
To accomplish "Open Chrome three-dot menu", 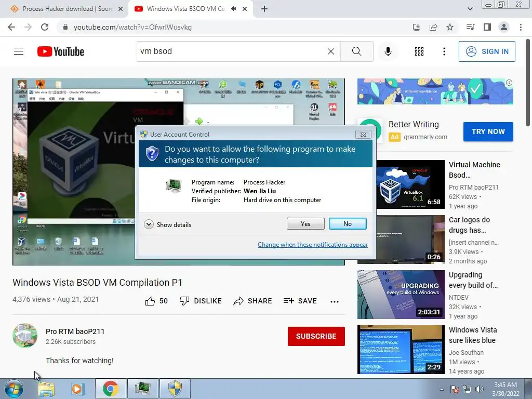I will [x=521, y=27].
